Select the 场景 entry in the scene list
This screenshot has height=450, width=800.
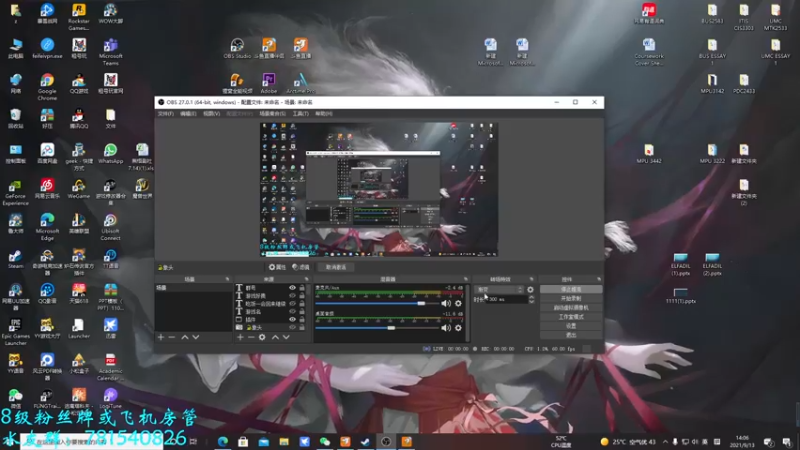click(x=193, y=288)
